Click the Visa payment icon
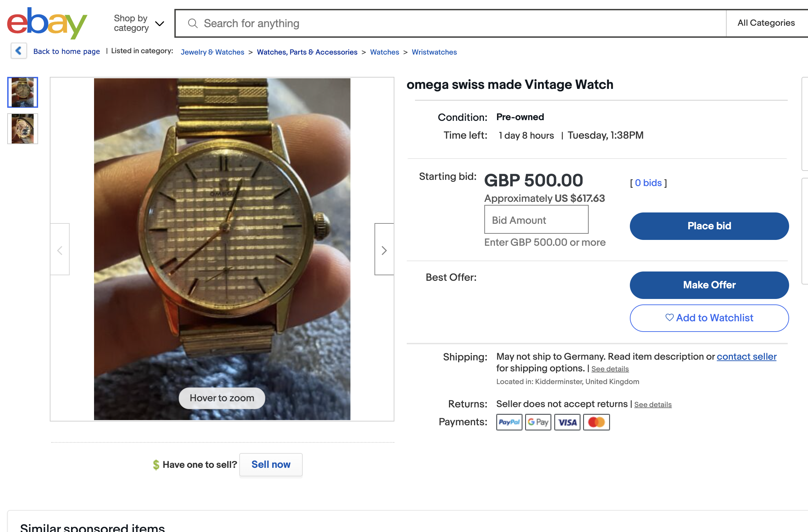 coord(567,422)
